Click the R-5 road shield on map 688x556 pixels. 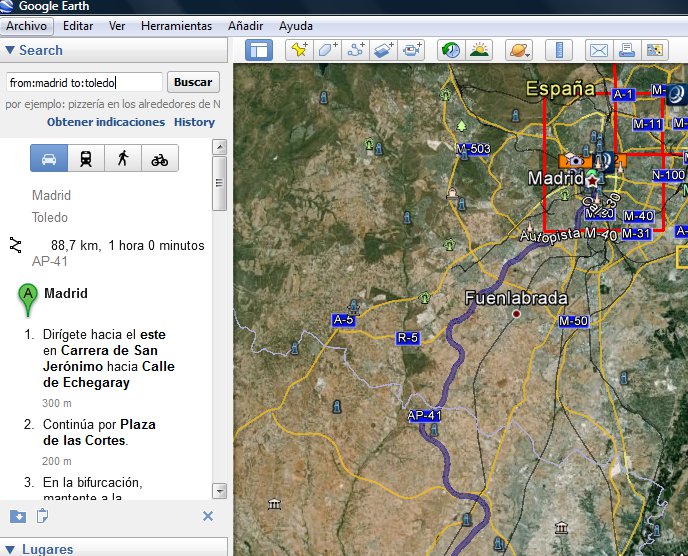click(x=408, y=338)
